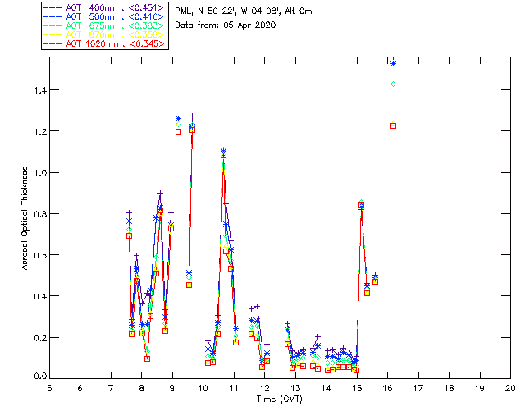Click the x-axis tick label 12

(x=264, y=388)
